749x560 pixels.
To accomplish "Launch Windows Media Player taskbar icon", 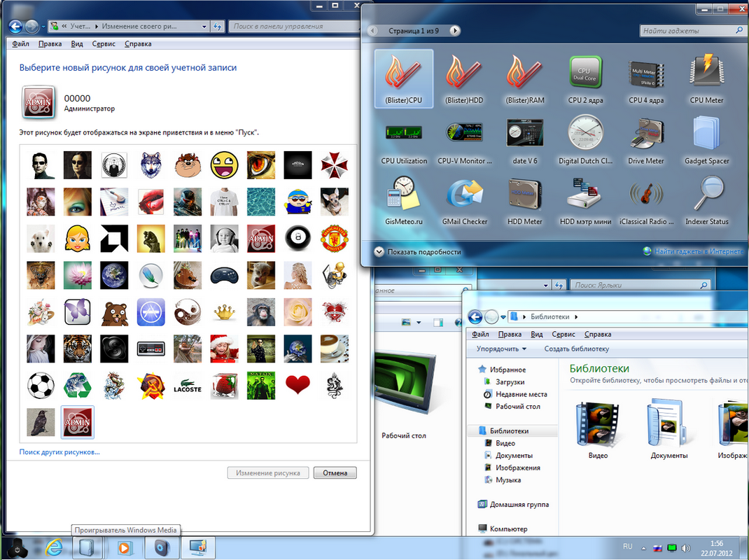I will [x=124, y=547].
